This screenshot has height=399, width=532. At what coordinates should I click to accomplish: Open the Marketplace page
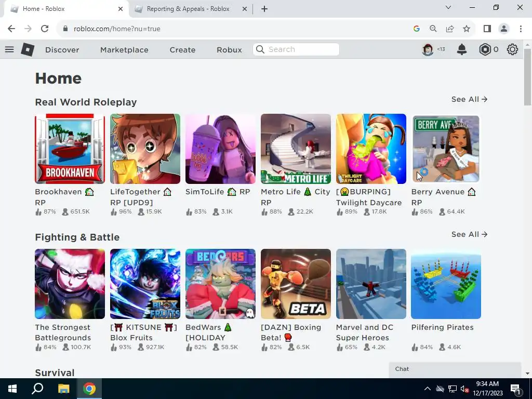point(124,50)
